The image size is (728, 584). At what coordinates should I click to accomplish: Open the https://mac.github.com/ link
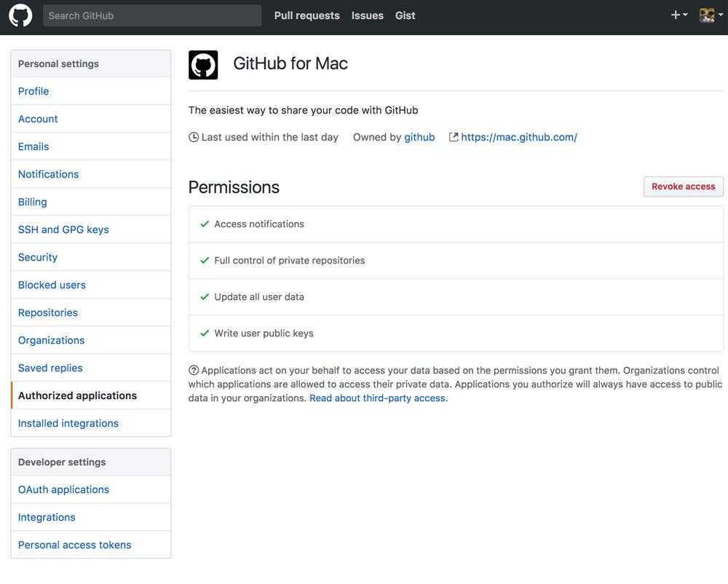(x=518, y=137)
